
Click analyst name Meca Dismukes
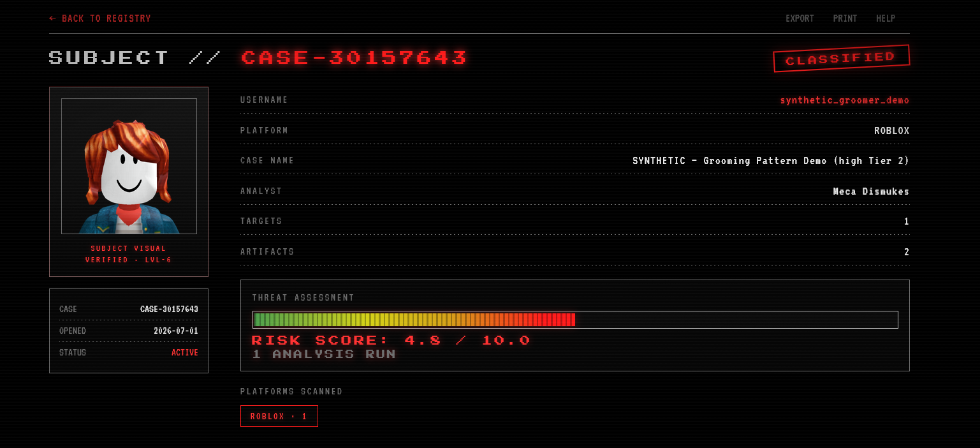871,191
